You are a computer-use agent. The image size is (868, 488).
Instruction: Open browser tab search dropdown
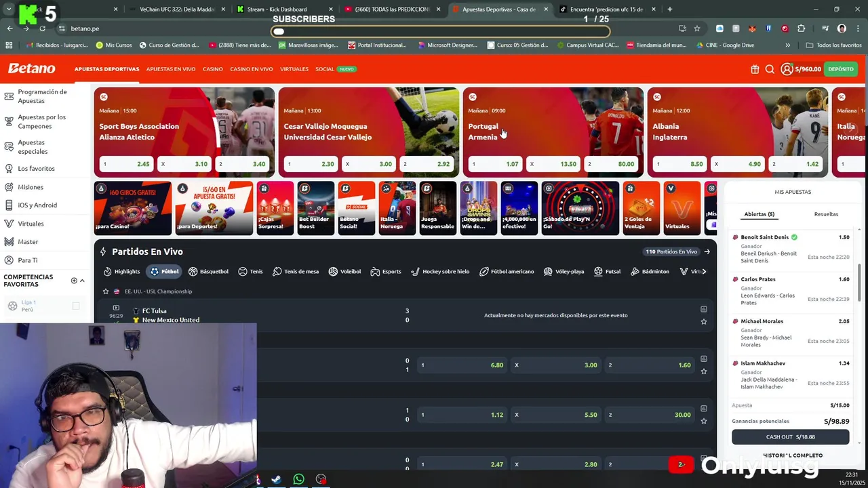(9, 9)
